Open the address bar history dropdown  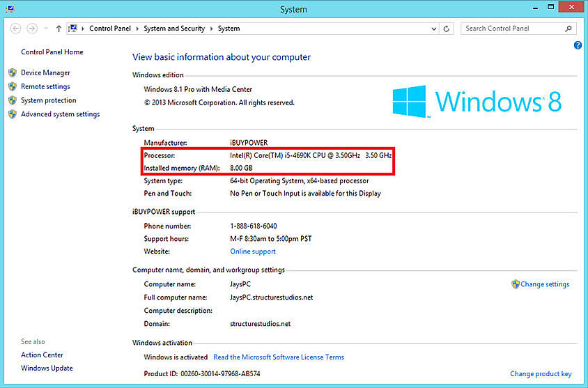[x=433, y=29]
